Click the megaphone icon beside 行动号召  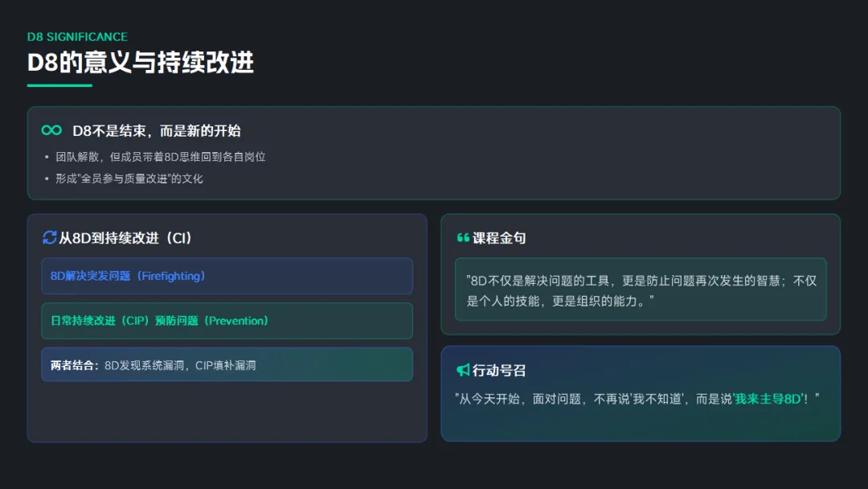point(463,370)
